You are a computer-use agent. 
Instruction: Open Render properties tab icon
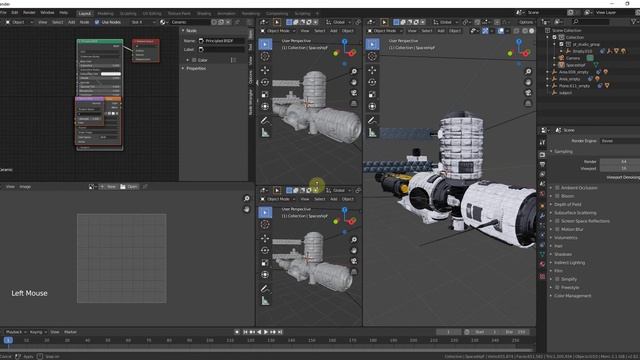[x=542, y=155]
